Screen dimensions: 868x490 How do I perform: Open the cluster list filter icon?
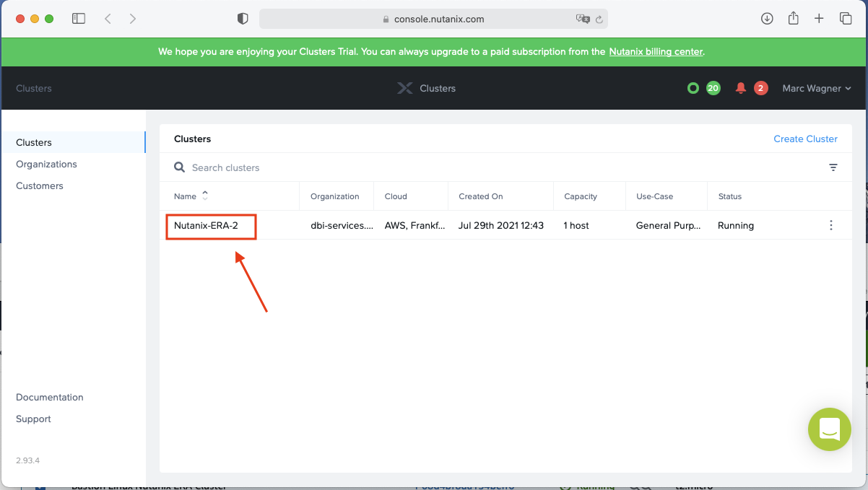click(833, 167)
